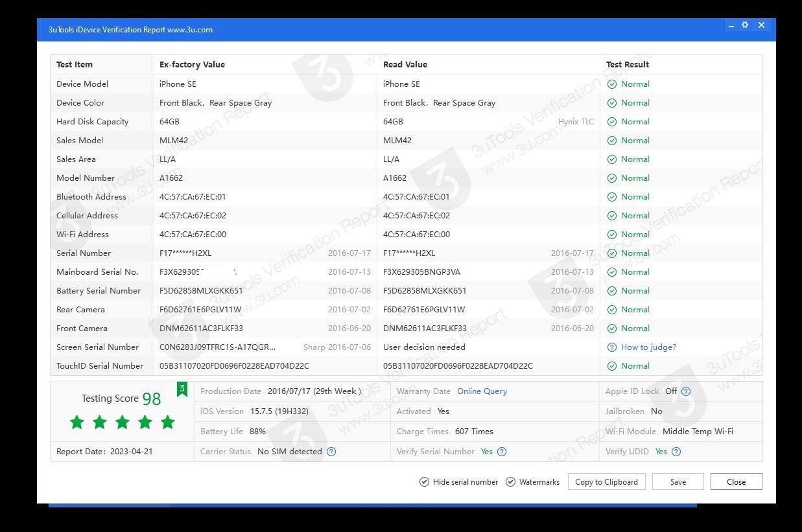Click the green check icon in Device Model row

pos(611,84)
